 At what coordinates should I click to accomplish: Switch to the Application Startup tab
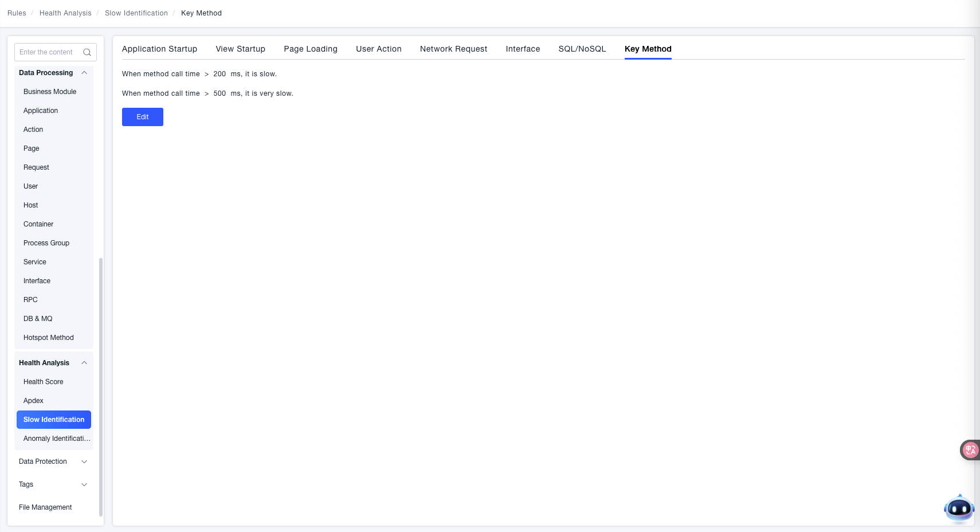(159, 49)
